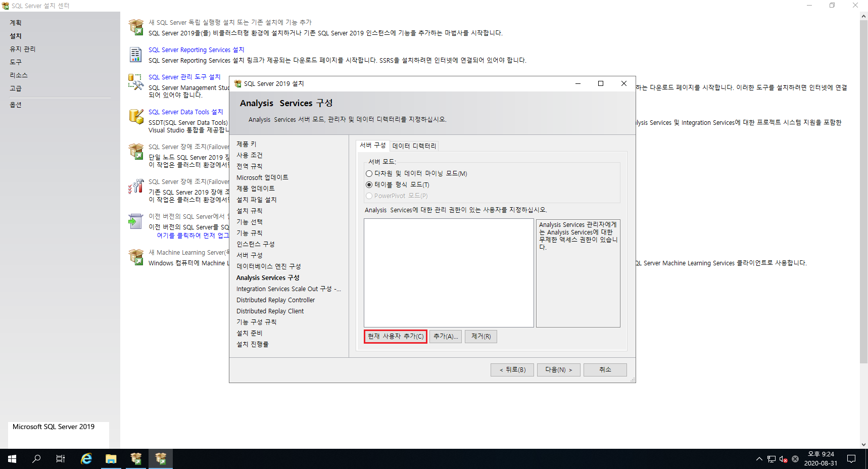Select the Distributed Replay Controller step
Image resolution: width=868 pixels, height=469 pixels.
click(x=276, y=300)
